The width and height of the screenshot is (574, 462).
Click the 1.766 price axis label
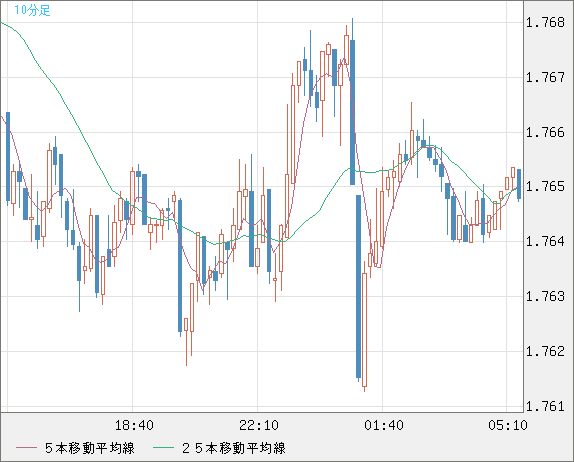(545, 133)
